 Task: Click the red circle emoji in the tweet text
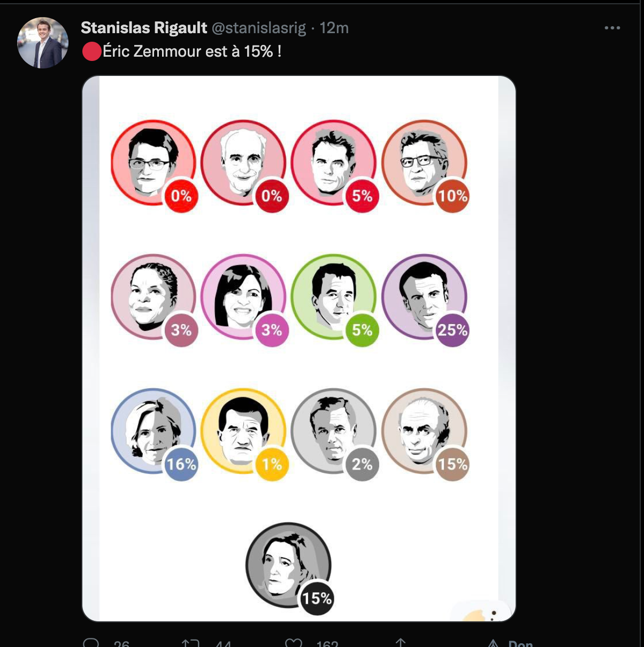click(x=91, y=51)
